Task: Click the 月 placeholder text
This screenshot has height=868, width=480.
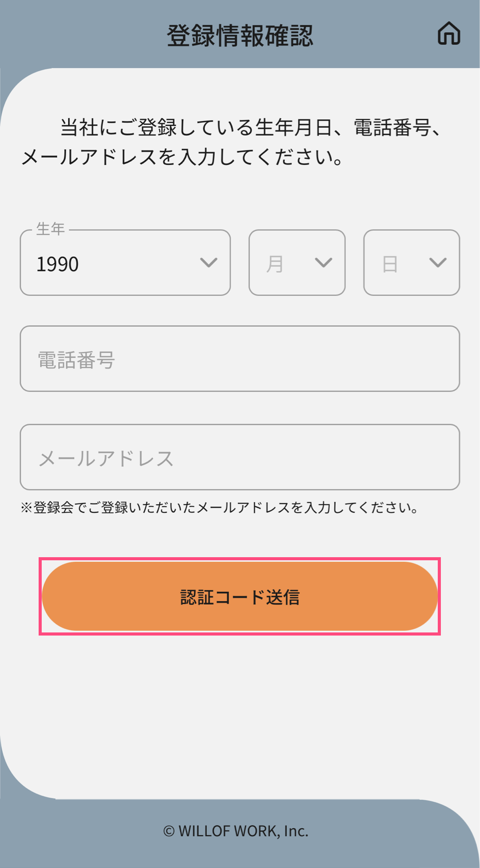Action: (275, 264)
